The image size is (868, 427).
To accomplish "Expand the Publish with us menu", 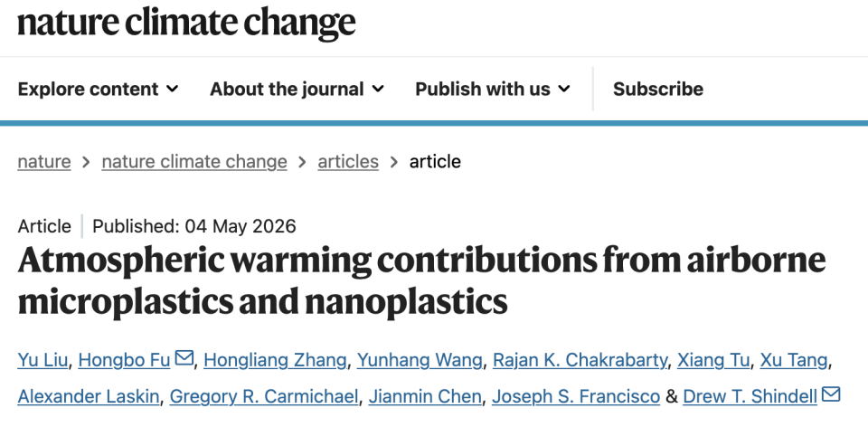I will pos(493,89).
